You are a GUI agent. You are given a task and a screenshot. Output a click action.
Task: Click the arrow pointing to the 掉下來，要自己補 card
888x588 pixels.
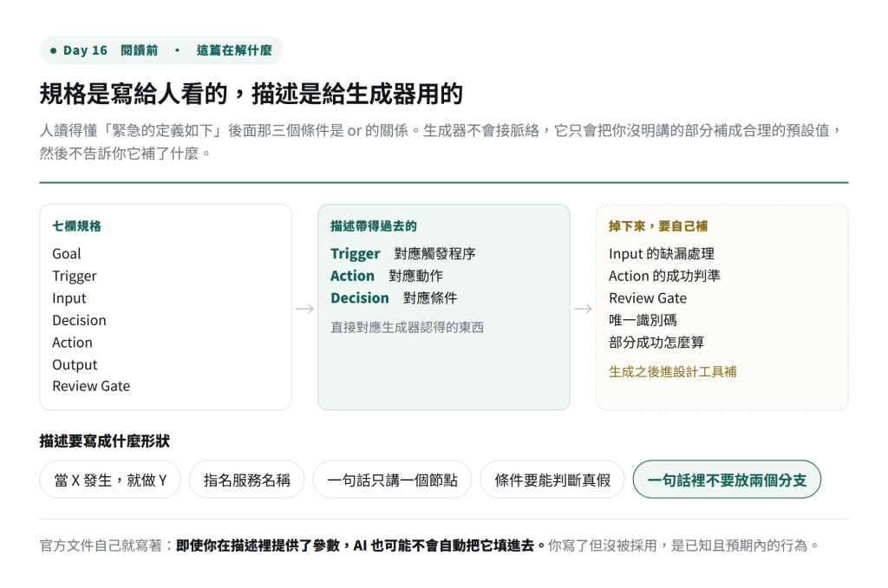[583, 308]
